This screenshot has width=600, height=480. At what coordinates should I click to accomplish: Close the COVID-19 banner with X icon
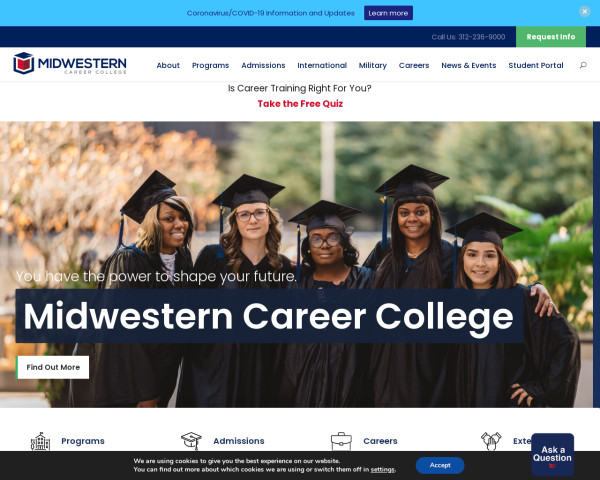click(x=584, y=11)
